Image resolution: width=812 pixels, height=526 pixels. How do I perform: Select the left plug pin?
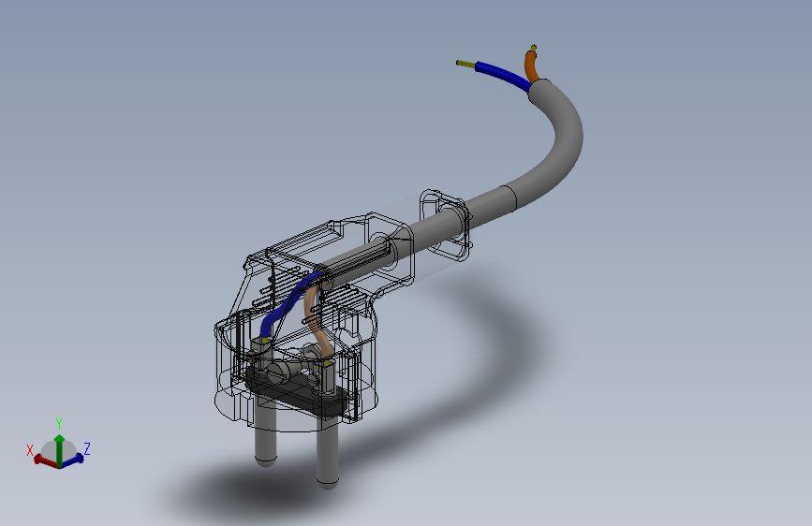coord(265,432)
